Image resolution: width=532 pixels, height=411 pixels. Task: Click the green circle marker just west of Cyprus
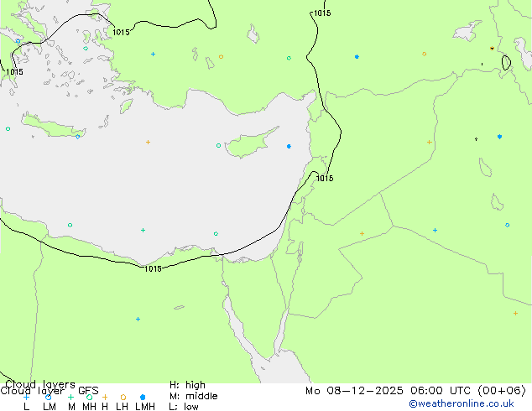pos(218,145)
